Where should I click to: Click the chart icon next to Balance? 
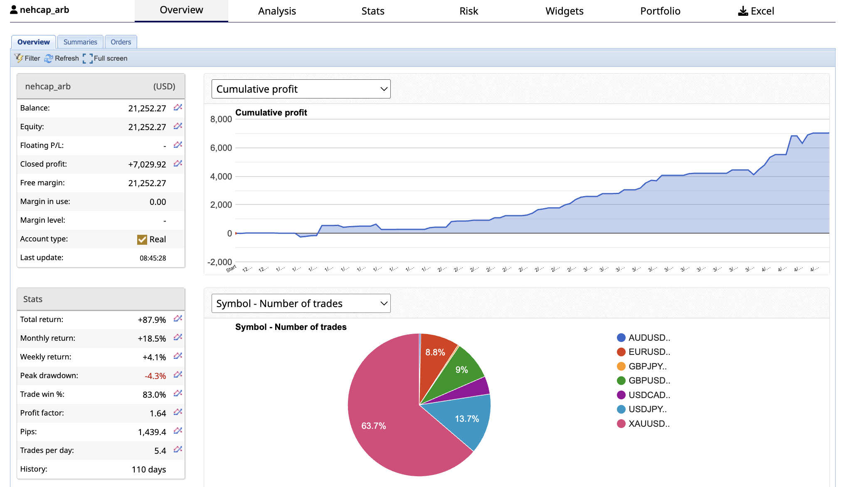tap(178, 108)
